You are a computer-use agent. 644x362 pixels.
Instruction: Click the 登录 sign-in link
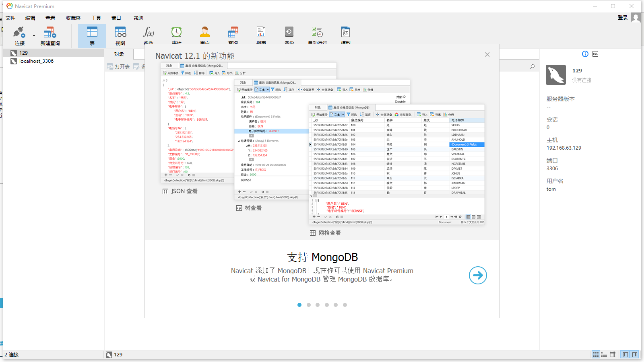623,17
